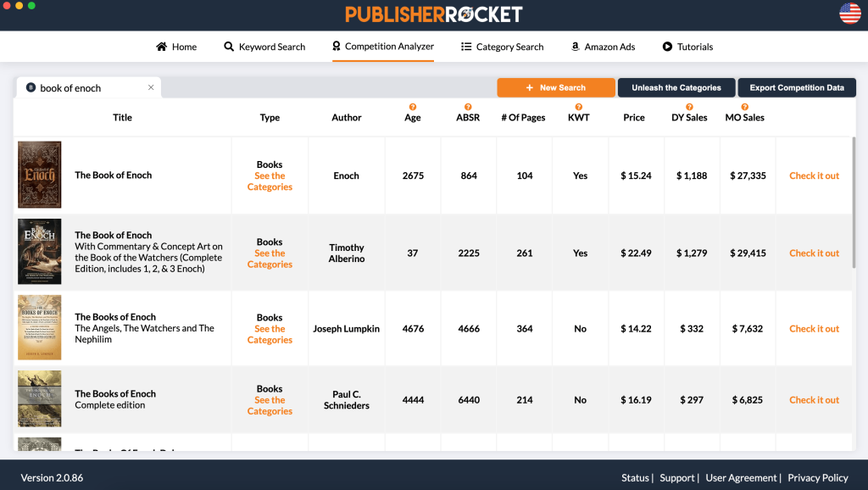
Task: Sort by the Title column header
Action: (122, 117)
